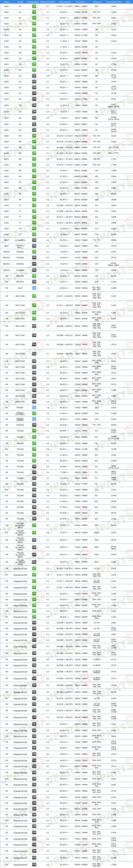The width and height of the screenshot is (133, 868).
Task: Click the CTPA engine code cell
Action: (x=114, y=159)
